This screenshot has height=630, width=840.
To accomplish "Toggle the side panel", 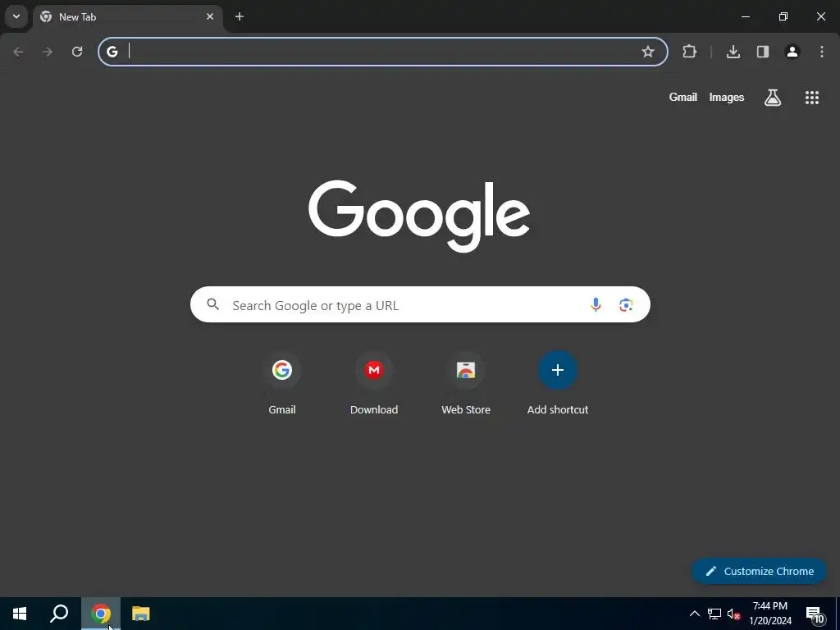I will coord(763,52).
